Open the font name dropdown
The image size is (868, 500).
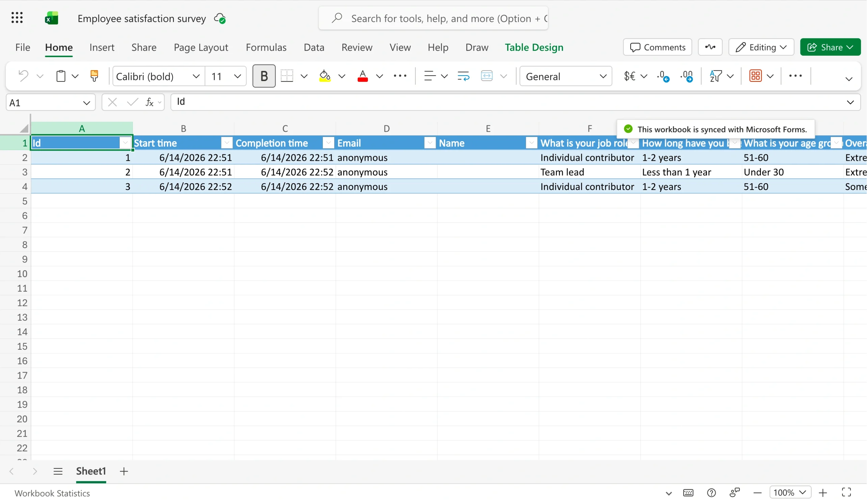(196, 76)
